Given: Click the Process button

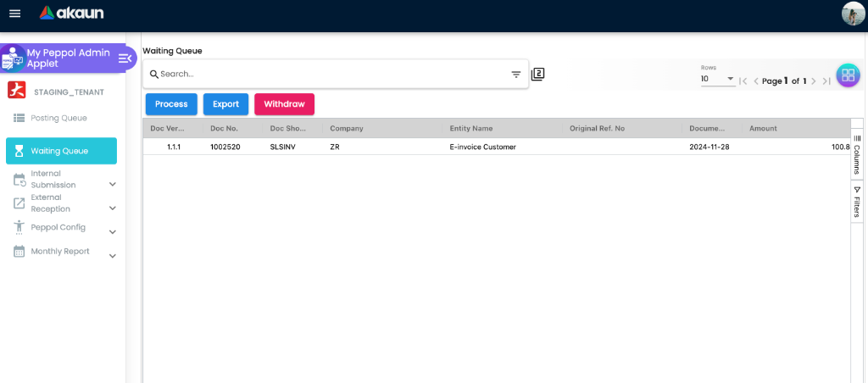Looking at the screenshot, I should click(171, 104).
